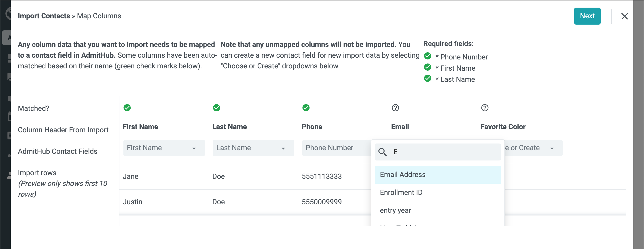This screenshot has width=644, height=249.
Task: Click phone number 5551113333
Action: click(x=322, y=177)
